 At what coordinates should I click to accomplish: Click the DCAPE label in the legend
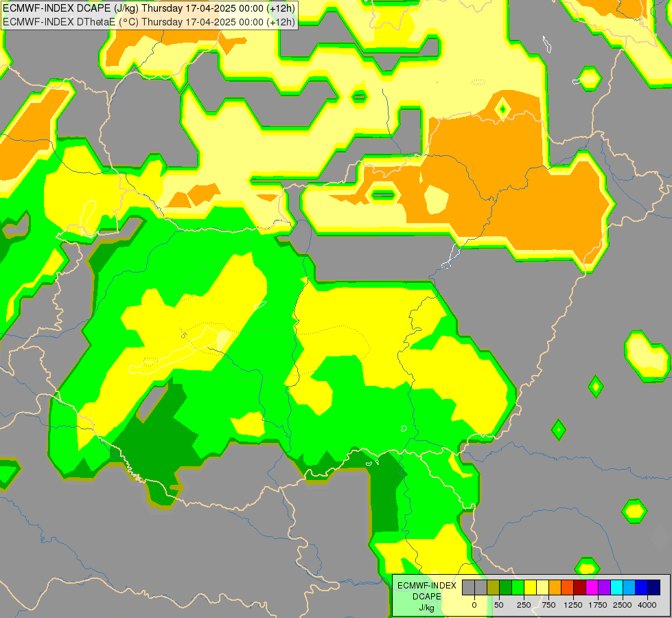427,597
